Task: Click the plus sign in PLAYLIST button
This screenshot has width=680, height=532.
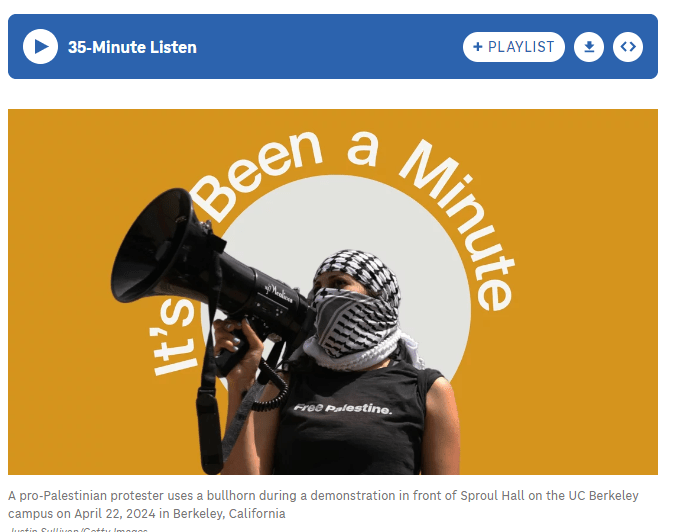Action: point(477,47)
